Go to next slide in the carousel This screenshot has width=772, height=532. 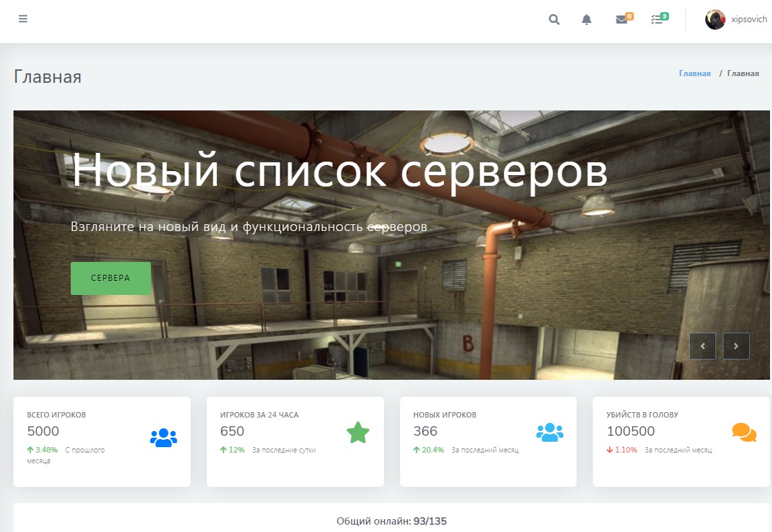[736, 346]
